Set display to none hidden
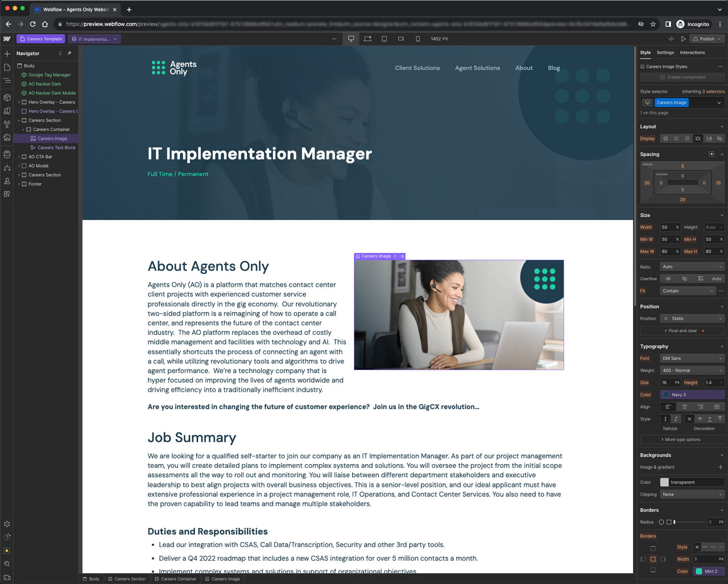The width and height of the screenshot is (728, 584). click(719, 138)
